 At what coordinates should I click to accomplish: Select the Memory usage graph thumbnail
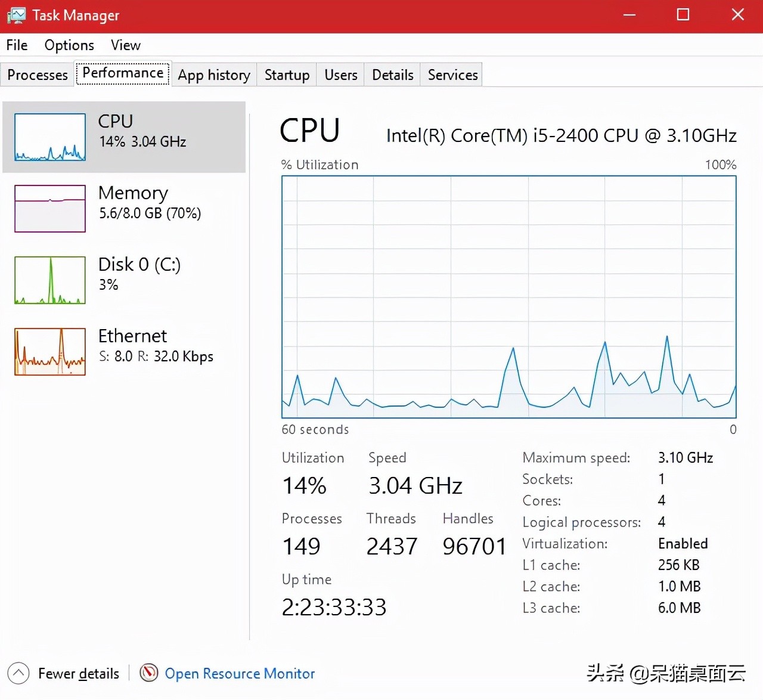click(50, 209)
